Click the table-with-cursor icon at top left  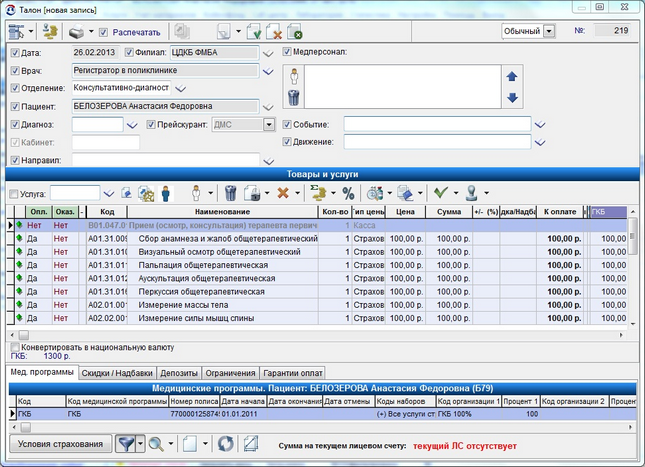pos(16,32)
